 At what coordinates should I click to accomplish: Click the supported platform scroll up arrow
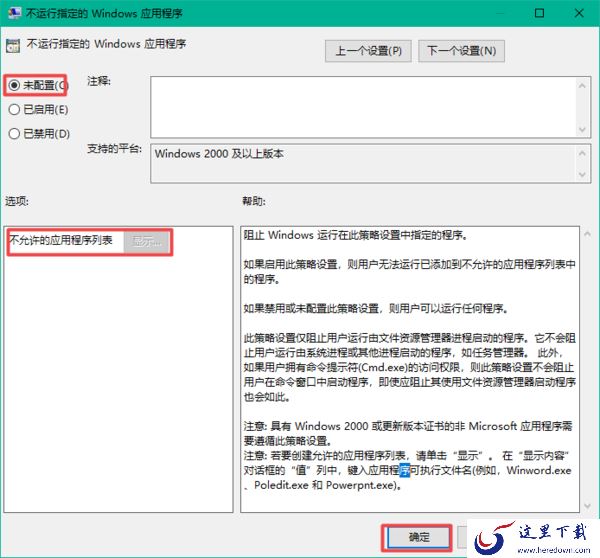point(582,153)
